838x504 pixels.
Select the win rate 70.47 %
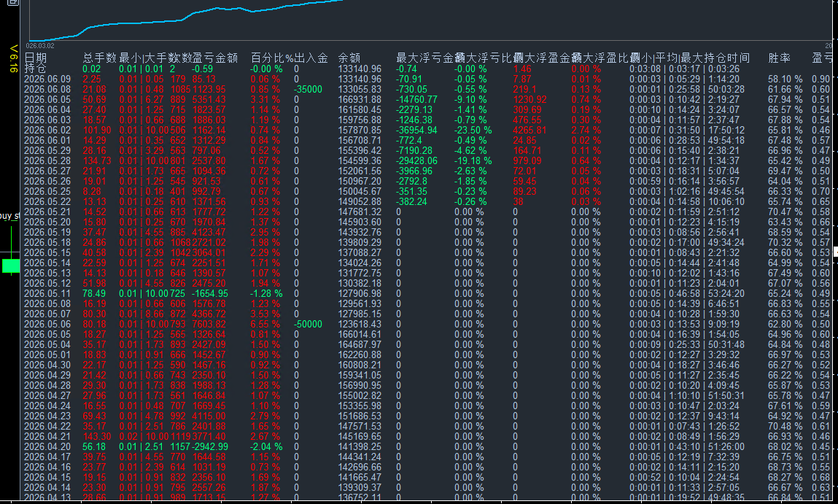point(785,212)
